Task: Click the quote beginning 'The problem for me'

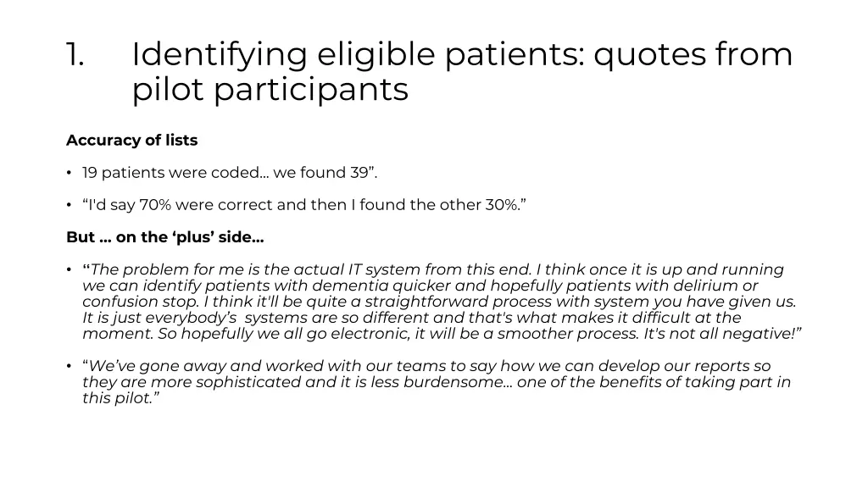Action: (442, 302)
